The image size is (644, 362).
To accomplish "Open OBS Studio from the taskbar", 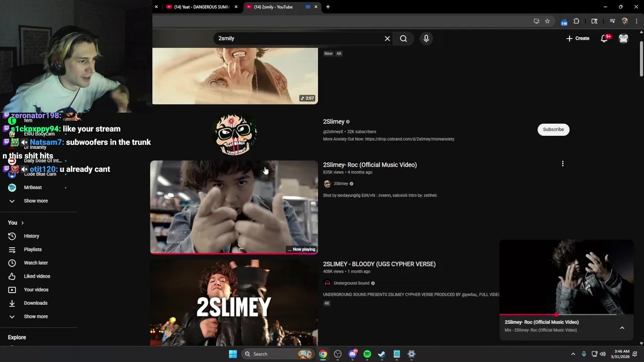I will 338,354.
